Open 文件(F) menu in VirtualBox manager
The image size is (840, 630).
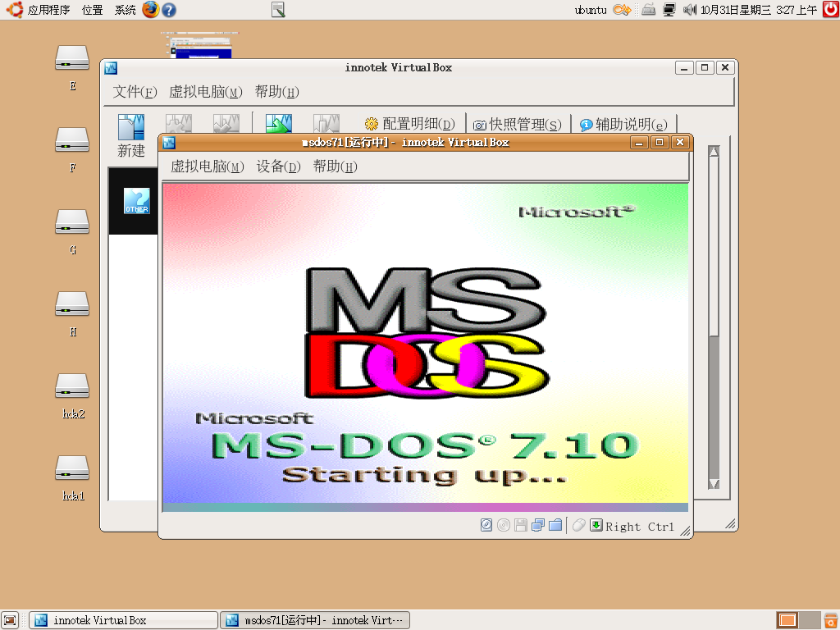(135, 92)
